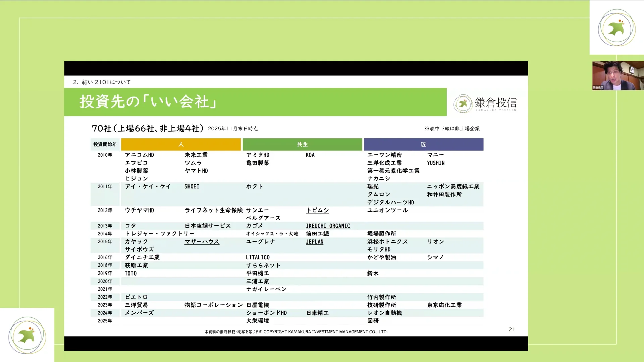Click the 2011年 row label
Viewport: 644px width, 362px height.
tap(105, 186)
